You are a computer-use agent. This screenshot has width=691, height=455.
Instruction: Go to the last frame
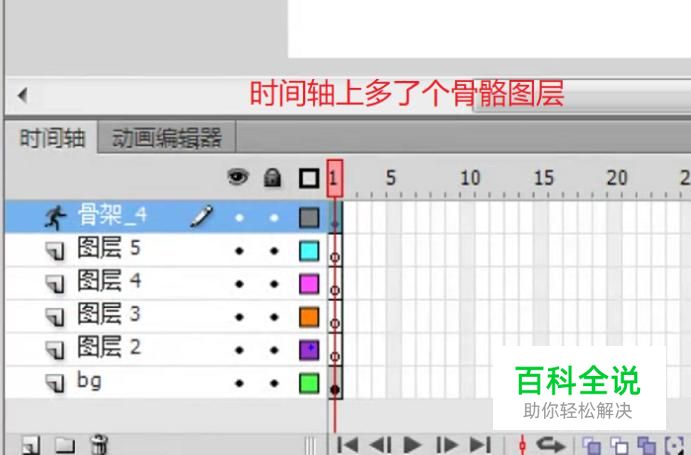[480, 445]
